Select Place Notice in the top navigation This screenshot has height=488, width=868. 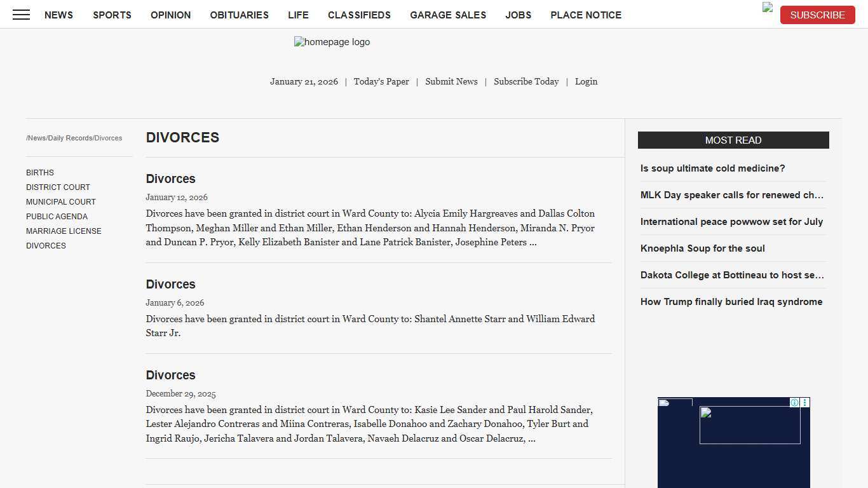(586, 15)
